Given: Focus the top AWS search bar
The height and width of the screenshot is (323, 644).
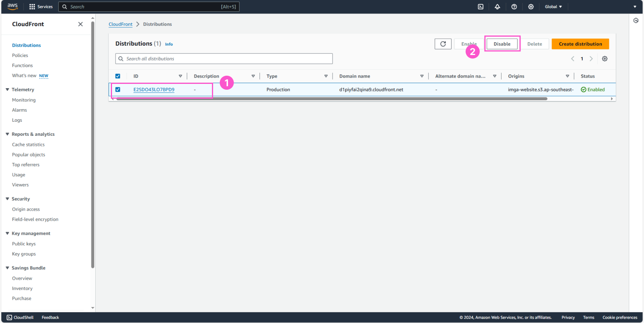Looking at the screenshot, I should (x=149, y=7).
